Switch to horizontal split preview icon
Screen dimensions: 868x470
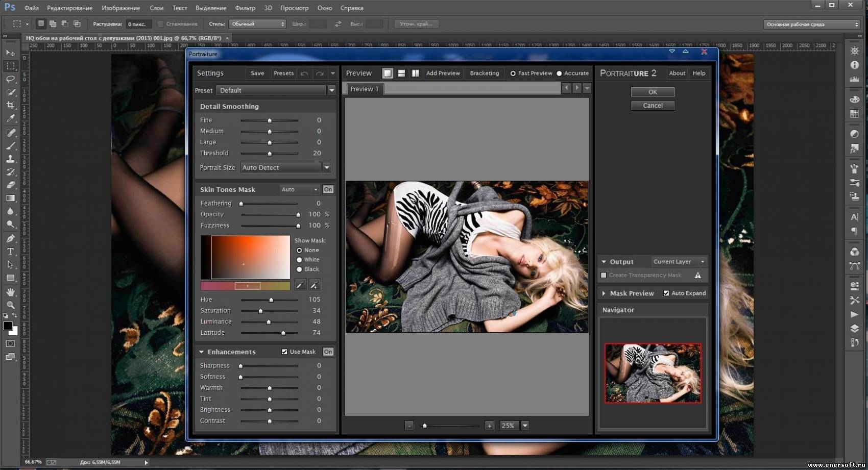coord(401,73)
